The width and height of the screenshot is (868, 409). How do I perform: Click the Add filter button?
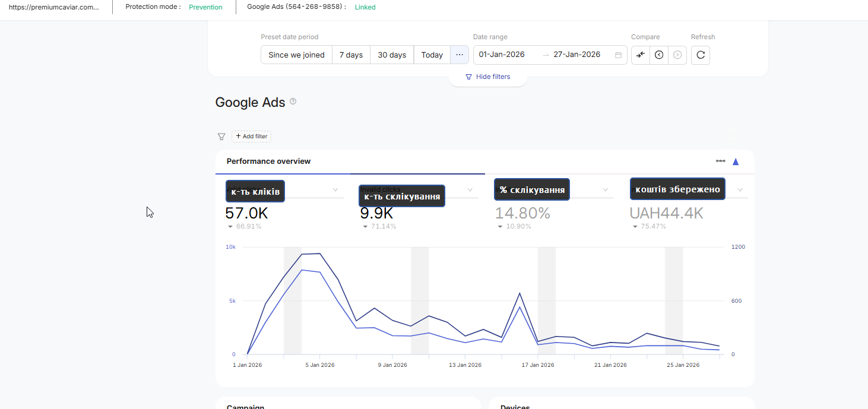click(252, 137)
